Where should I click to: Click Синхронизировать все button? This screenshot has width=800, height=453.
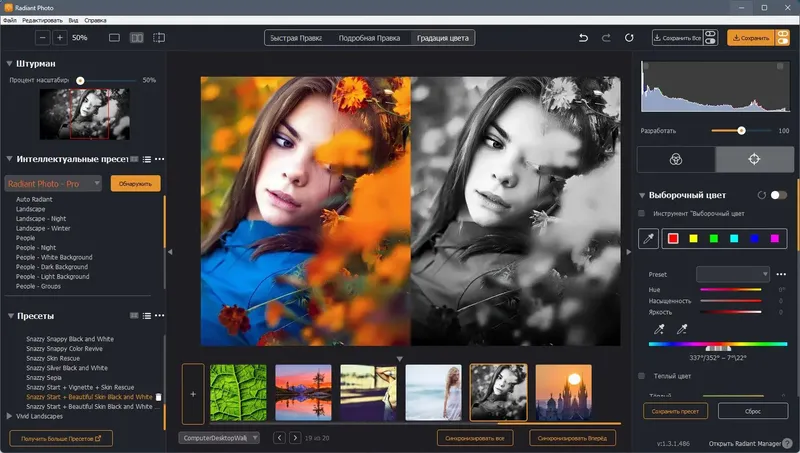click(475, 438)
